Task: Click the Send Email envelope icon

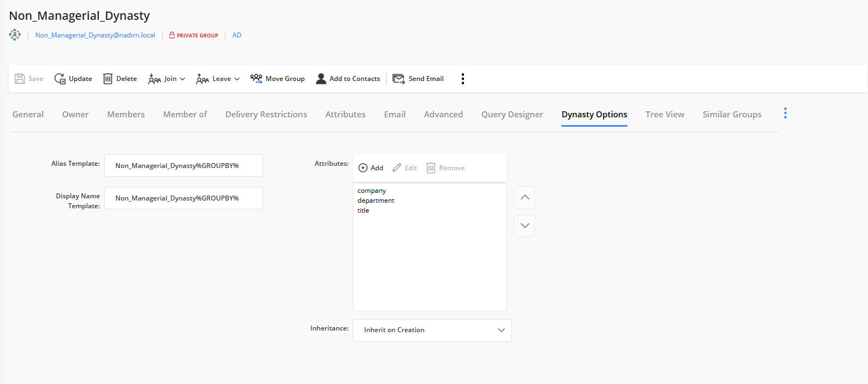Action: 398,79
